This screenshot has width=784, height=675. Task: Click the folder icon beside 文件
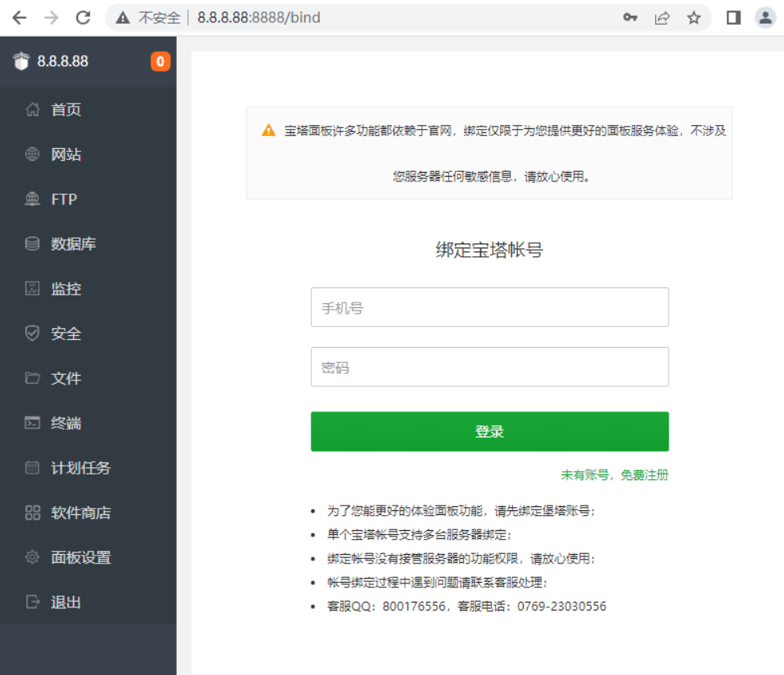33,378
